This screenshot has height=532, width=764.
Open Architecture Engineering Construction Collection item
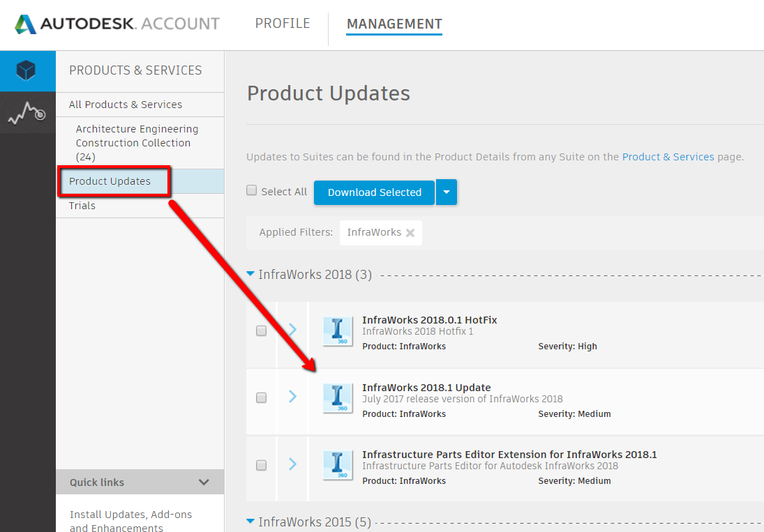137,142
